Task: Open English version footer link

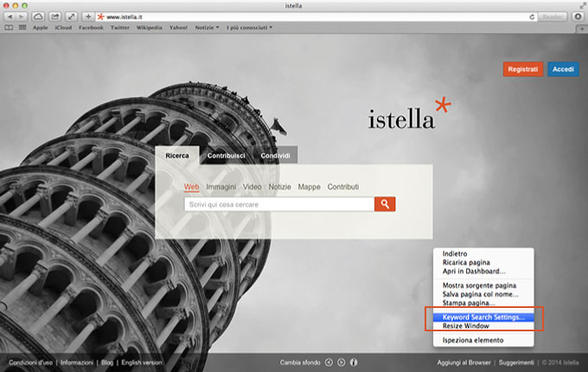Action: pyautogui.click(x=142, y=362)
